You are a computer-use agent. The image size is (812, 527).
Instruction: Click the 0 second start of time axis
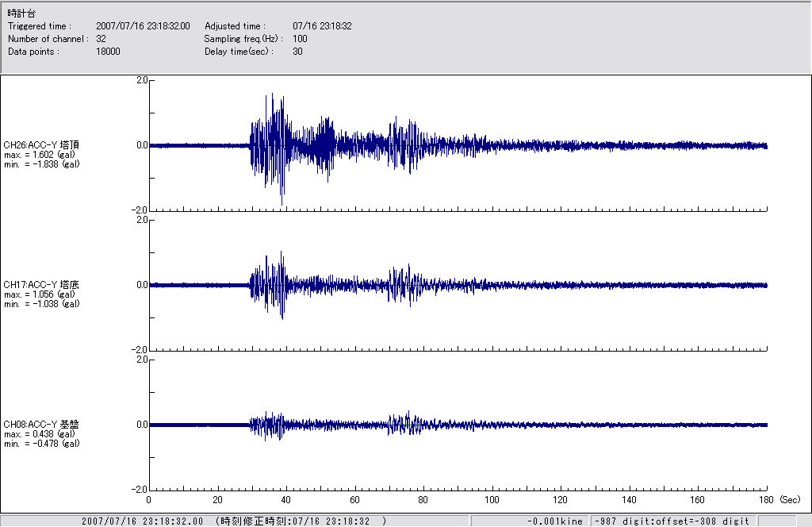click(x=149, y=500)
